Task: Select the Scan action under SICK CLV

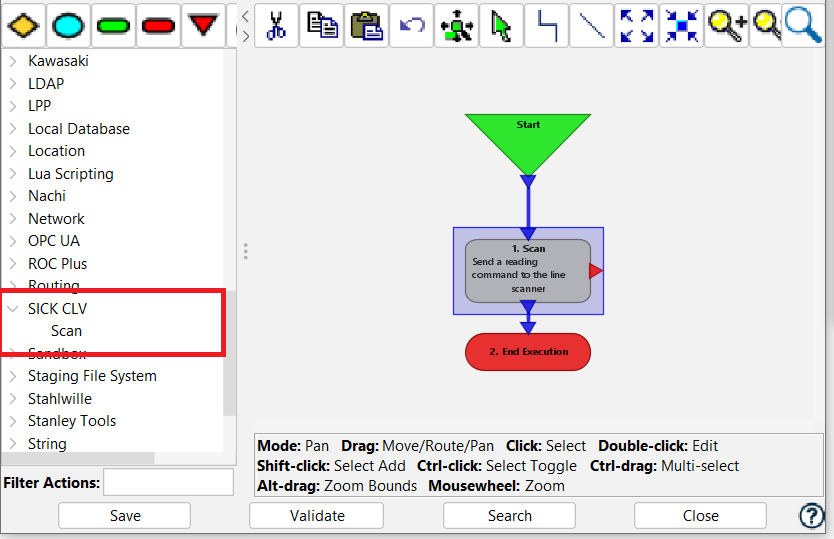Action: point(67,331)
